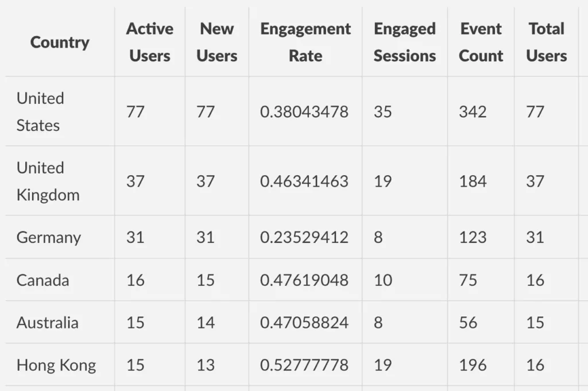
Task: Click engagement rate 0.52777778 for Hong Kong
Action: 304,365
